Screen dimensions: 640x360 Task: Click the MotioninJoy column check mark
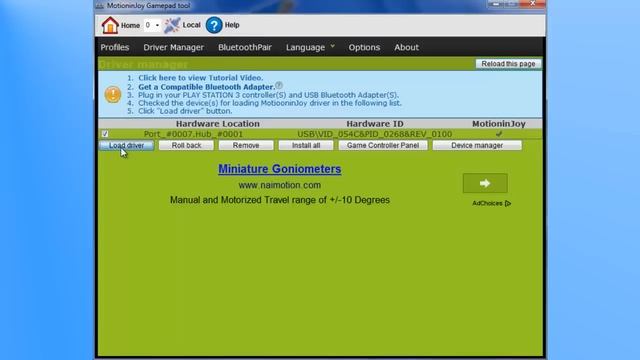pos(499,134)
